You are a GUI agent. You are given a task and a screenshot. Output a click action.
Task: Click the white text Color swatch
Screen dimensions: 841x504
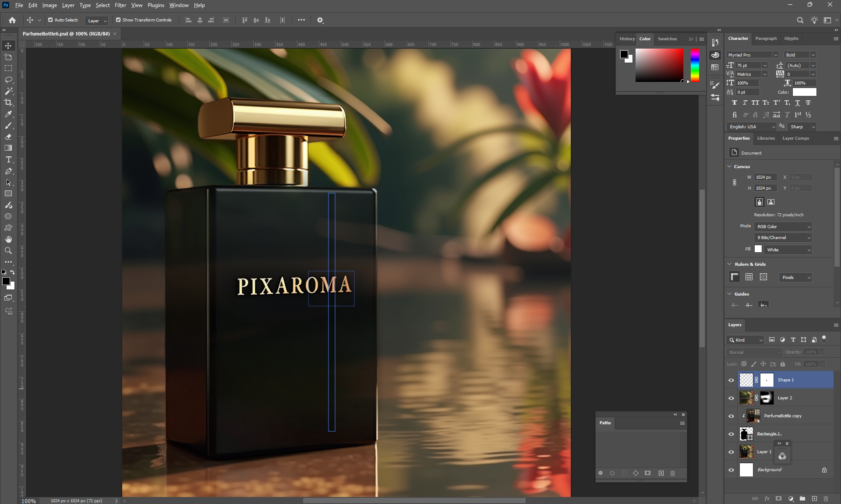coord(804,92)
